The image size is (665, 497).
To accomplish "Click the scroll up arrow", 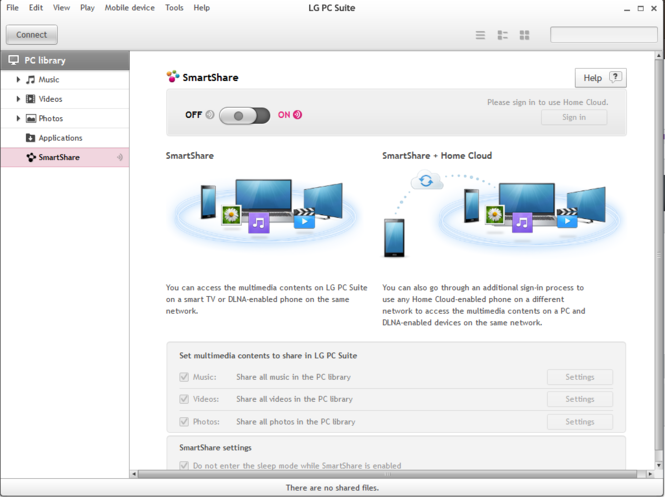I will pyautogui.click(x=659, y=55).
